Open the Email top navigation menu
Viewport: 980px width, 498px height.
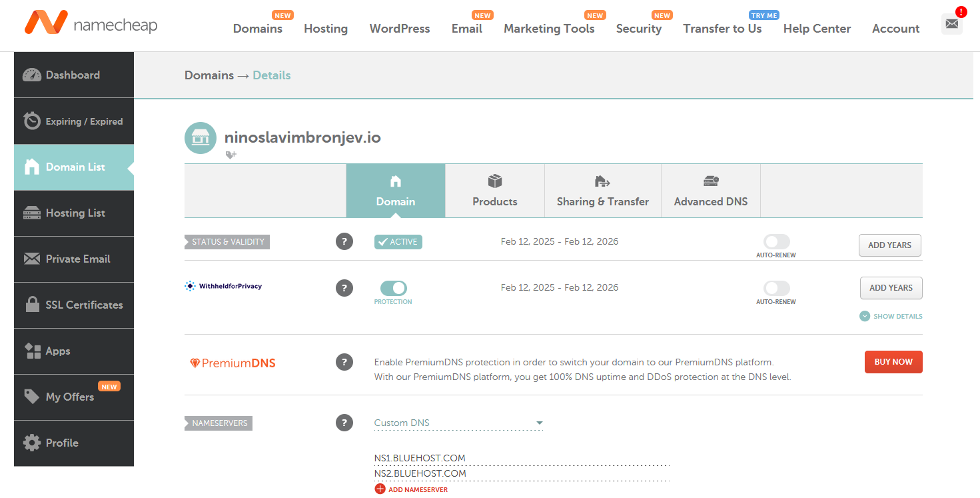tap(467, 29)
